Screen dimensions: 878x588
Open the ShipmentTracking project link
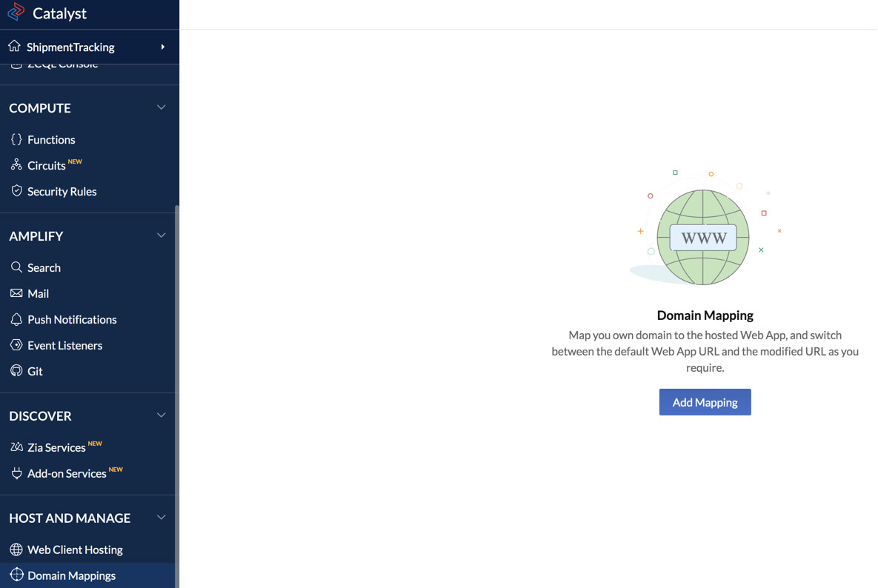tap(70, 47)
